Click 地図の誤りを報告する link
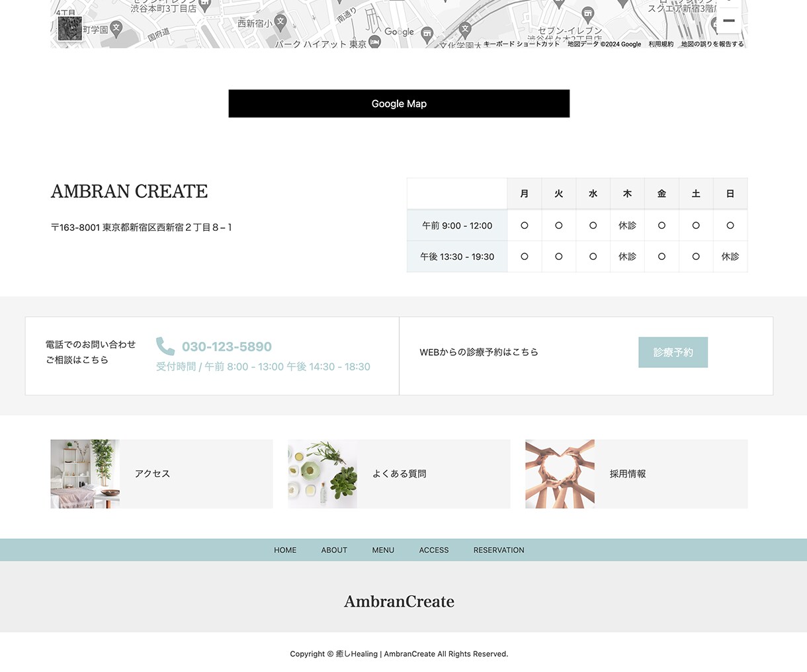Image resolution: width=807 pixels, height=672 pixels. [712, 44]
